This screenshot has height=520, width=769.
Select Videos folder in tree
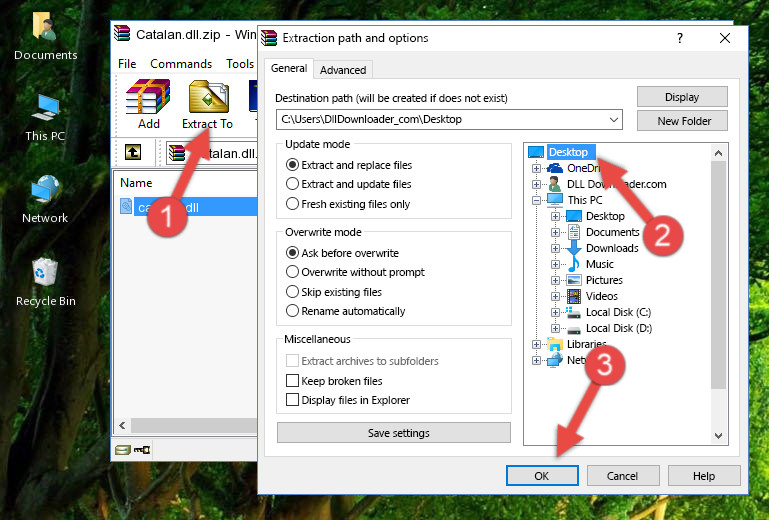click(602, 296)
